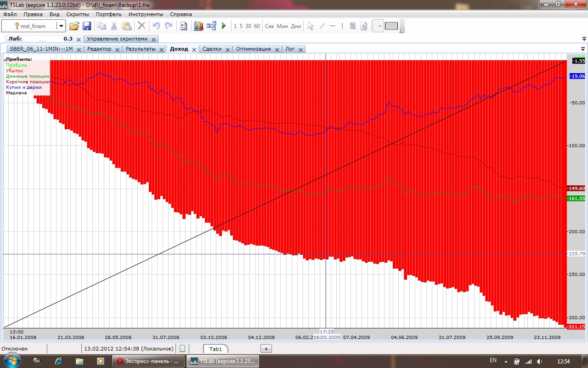The height and width of the screenshot is (368, 588).
Task: Click the gray color swatch in toolbar
Action: coord(391,26)
